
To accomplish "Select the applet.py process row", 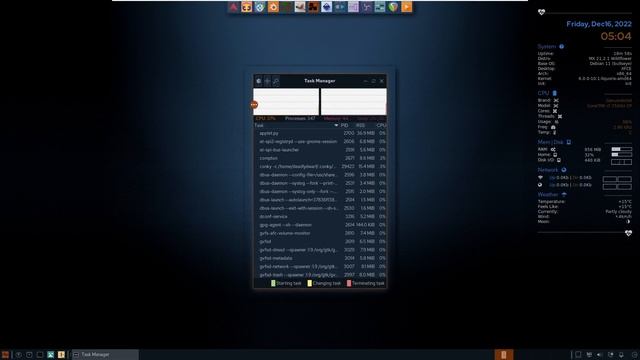I will (320, 133).
